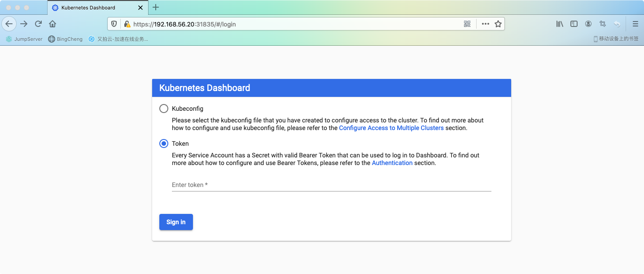Open the mobile device bookmarks folder
Screen dimensions: 644x274
(x=616, y=39)
